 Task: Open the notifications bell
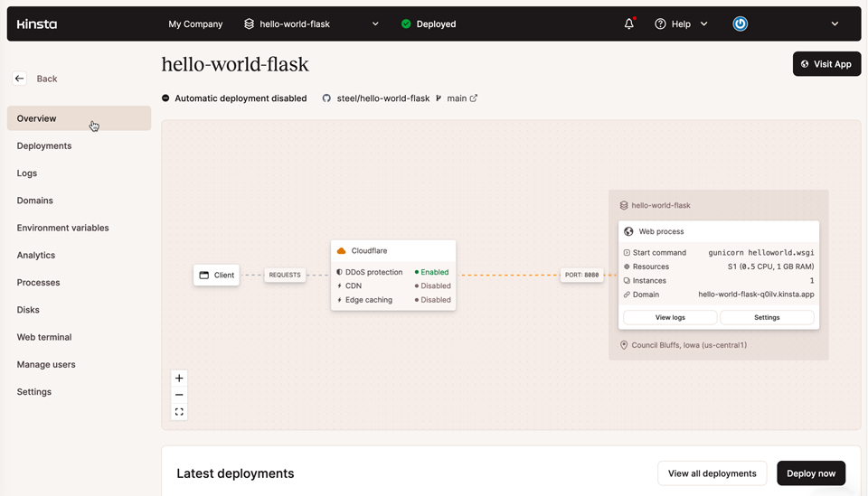coord(629,23)
